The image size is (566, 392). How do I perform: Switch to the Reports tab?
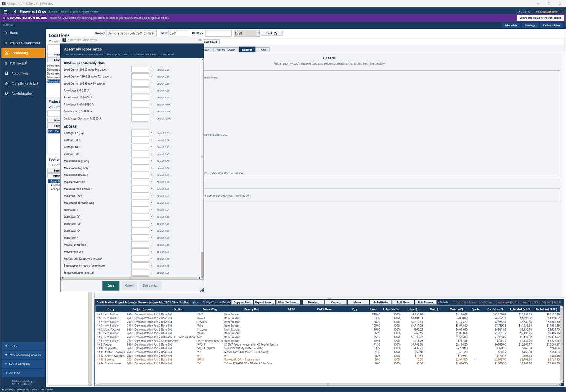tap(247, 50)
